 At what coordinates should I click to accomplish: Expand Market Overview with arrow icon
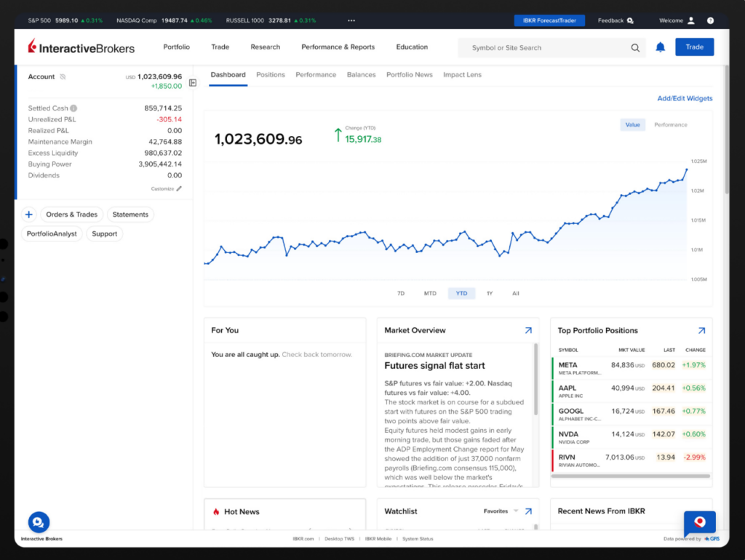[528, 330]
